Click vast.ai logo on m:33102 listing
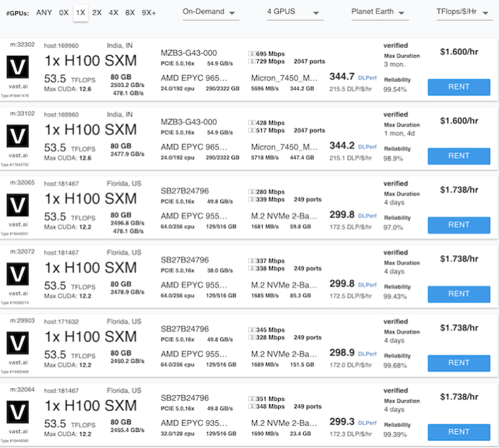499x448 pixels. click(17, 136)
